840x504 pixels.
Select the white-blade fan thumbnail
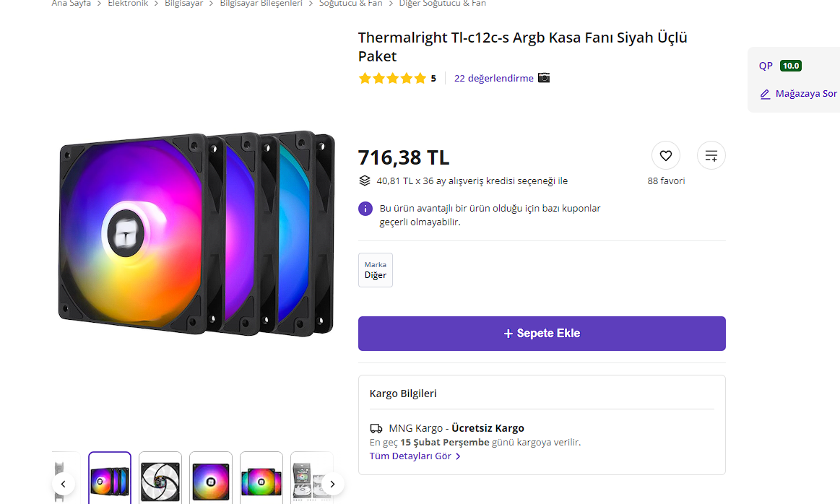(160, 477)
